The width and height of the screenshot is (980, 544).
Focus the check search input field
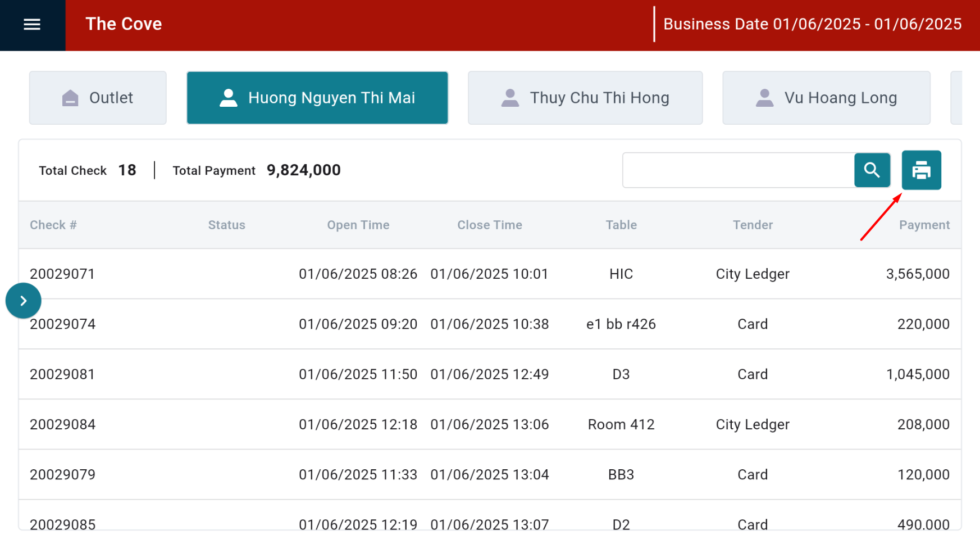coord(738,170)
